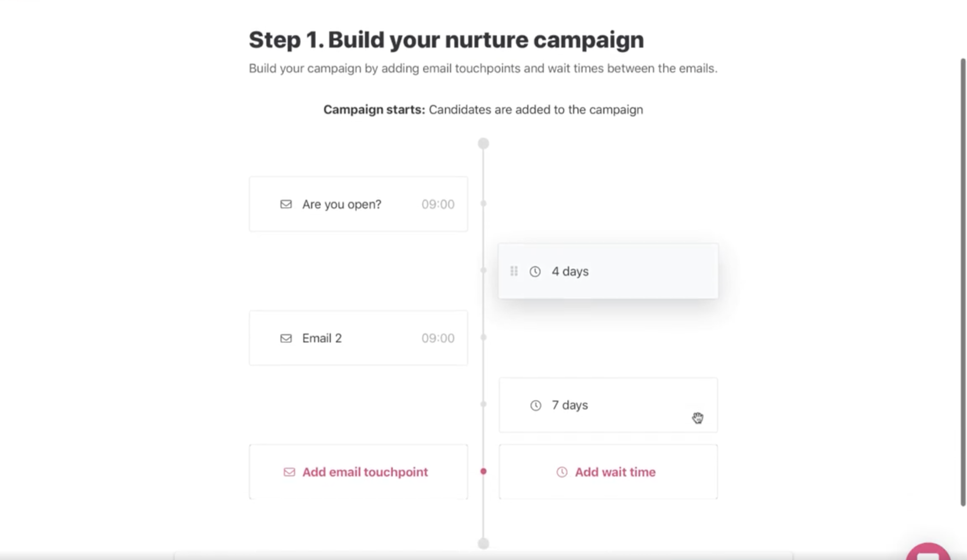Click the clock icon on 7 days card

(x=535, y=405)
